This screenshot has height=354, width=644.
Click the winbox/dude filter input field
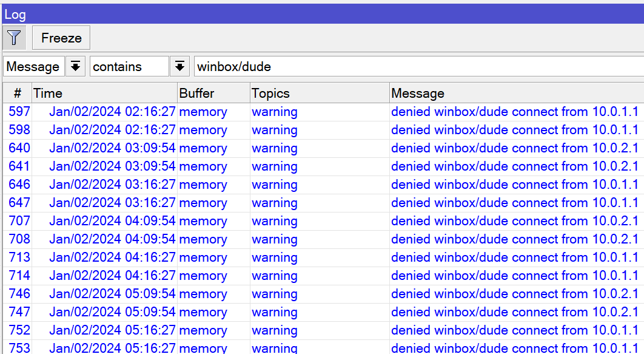pos(303,66)
